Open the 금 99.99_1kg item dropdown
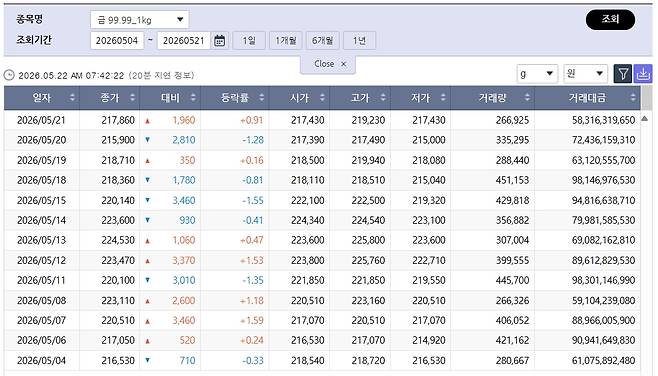 point(139,20)
